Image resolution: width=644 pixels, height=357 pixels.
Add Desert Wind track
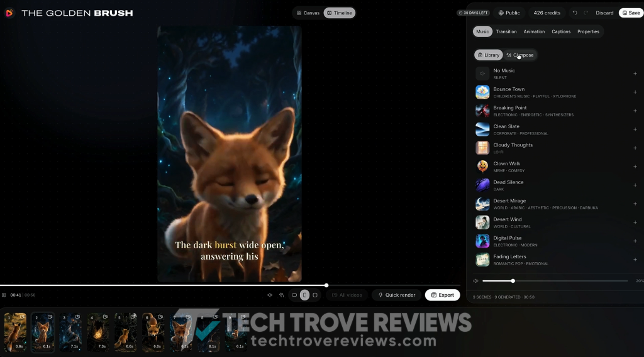pyautogui.click(x=635, y=222)
